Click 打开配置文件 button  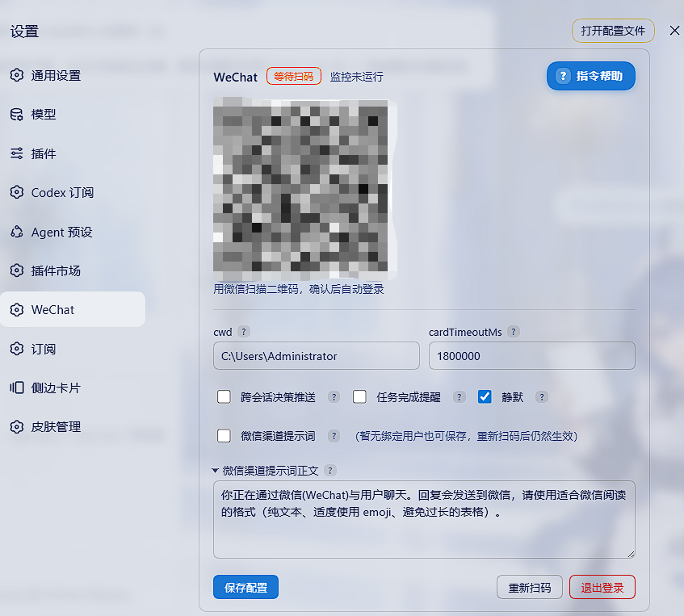(x=613, y=31)
